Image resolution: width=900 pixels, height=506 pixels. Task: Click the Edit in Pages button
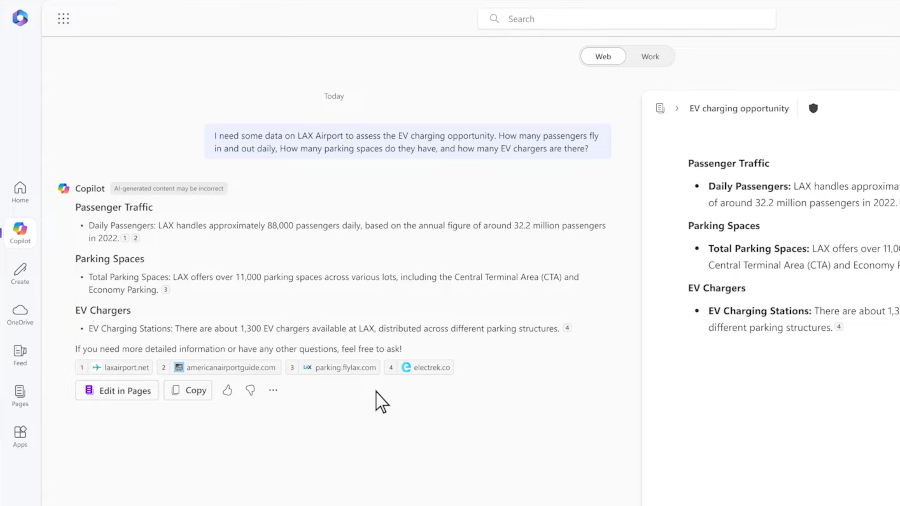coord(117,390)
